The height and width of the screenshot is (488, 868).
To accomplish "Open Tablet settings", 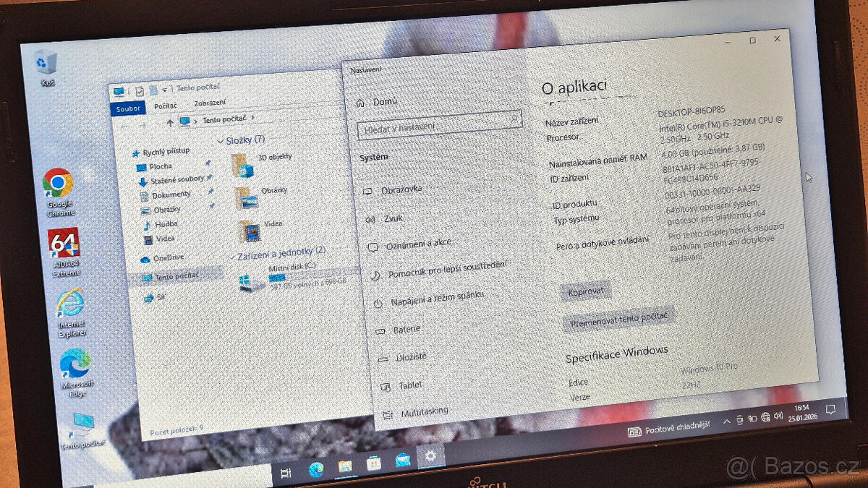I will [x=402, y=385].
